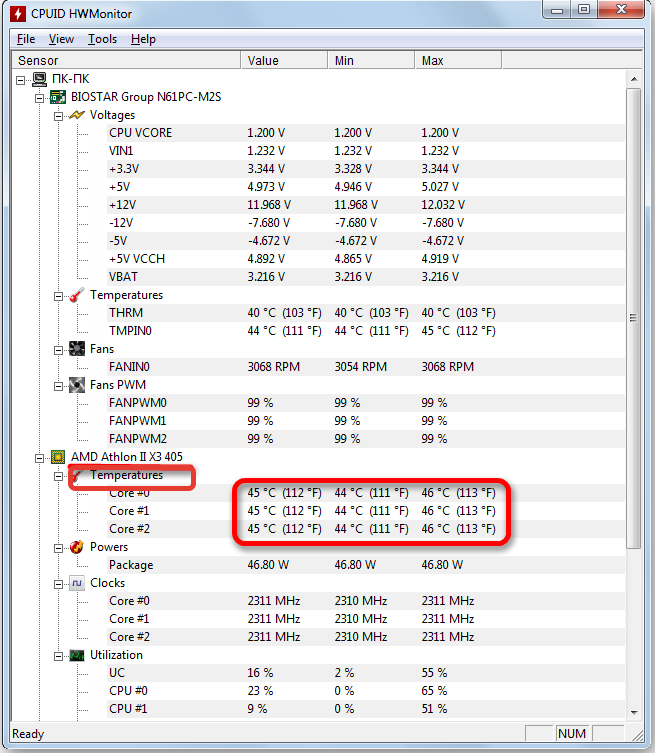Click the Fans PWM icon

[77, 385]
